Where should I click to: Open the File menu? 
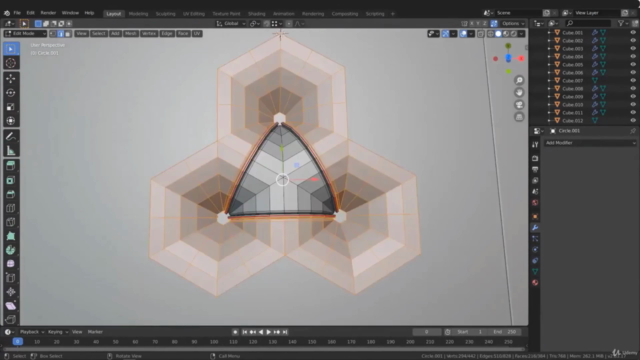click(17, 13)
